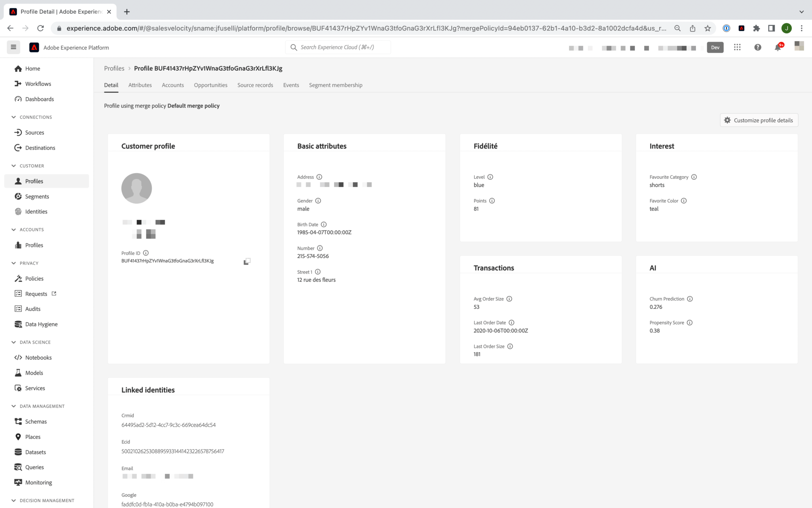This screenshot has width=812, height=508.
Task: Open the Segment membership tab
Action: coord(335,85)
